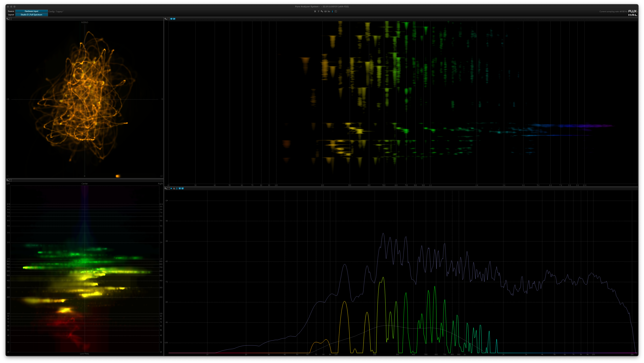The image size is (644, 363).
Task: Open the Ui settings menu
Action: (325, 12)
